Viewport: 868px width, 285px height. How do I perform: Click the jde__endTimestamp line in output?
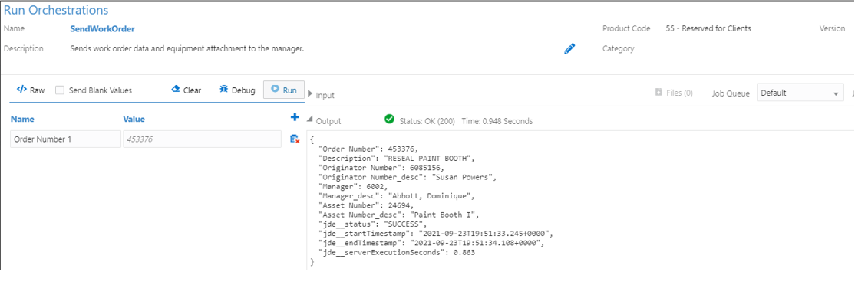(432, 243)
